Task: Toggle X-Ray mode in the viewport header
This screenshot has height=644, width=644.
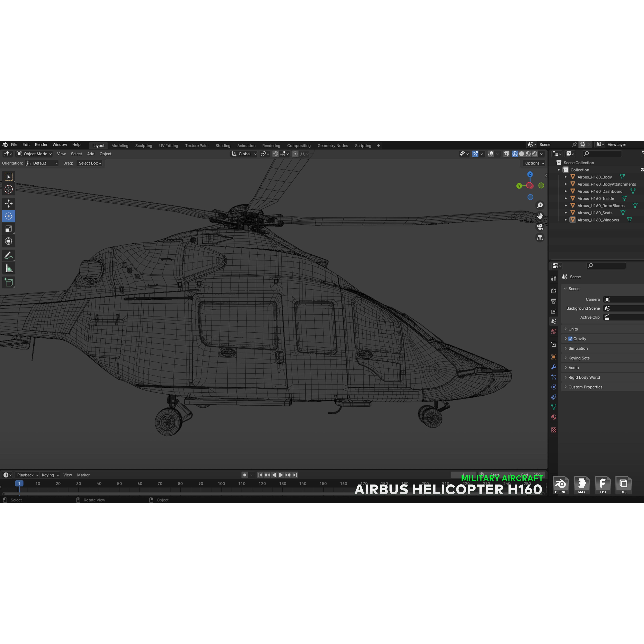Action: [x=506, y=154]
